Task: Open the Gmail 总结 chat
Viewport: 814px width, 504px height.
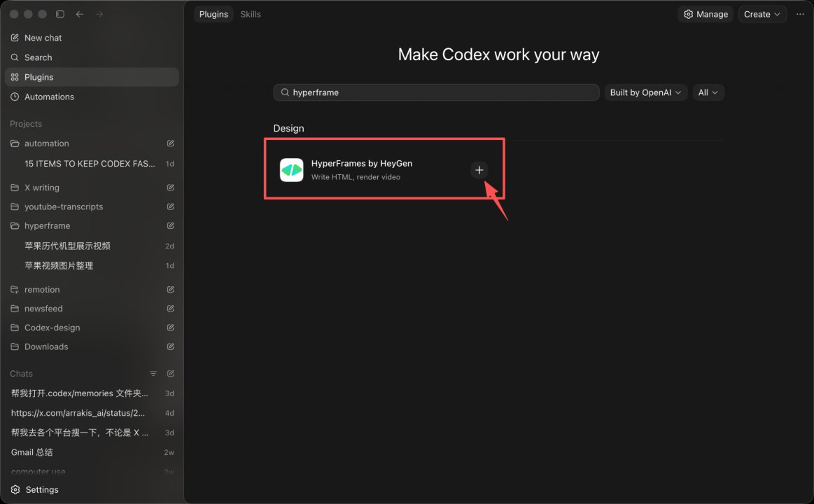Action: point(92,453)
